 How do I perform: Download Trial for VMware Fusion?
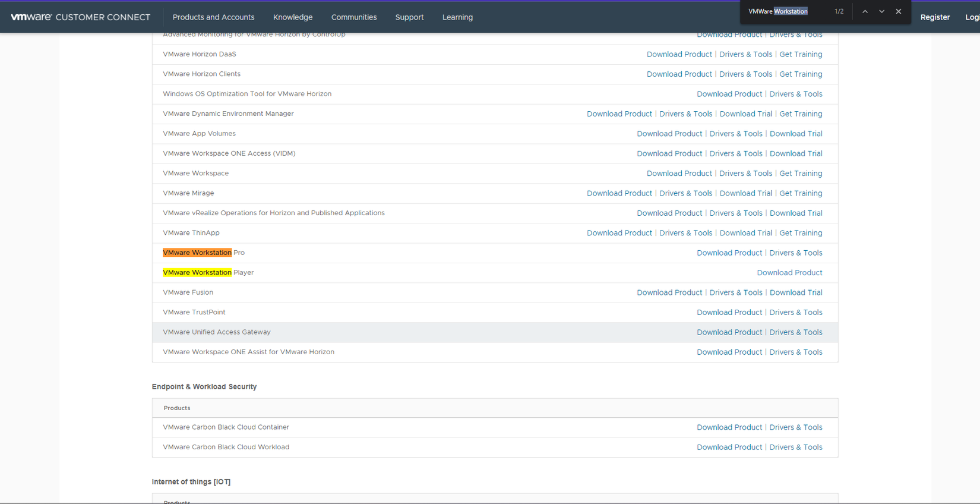click(796, 292)
